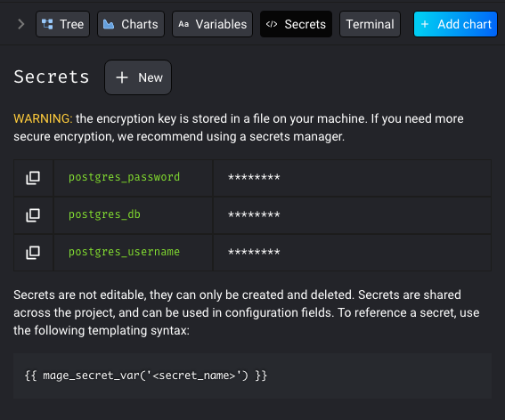Open the Variables tab
This screenshot has height=420, width=505.
pyautogui.click(x=212, y=24)
